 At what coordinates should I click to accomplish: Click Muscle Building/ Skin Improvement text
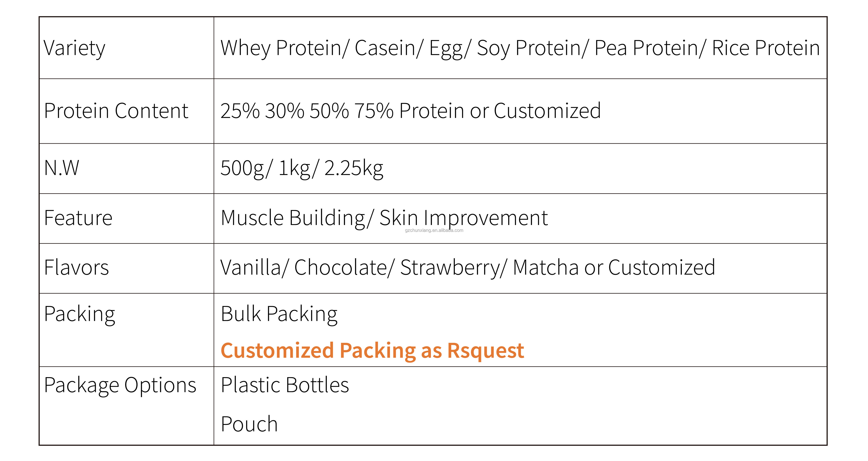[x=384, y=219]
